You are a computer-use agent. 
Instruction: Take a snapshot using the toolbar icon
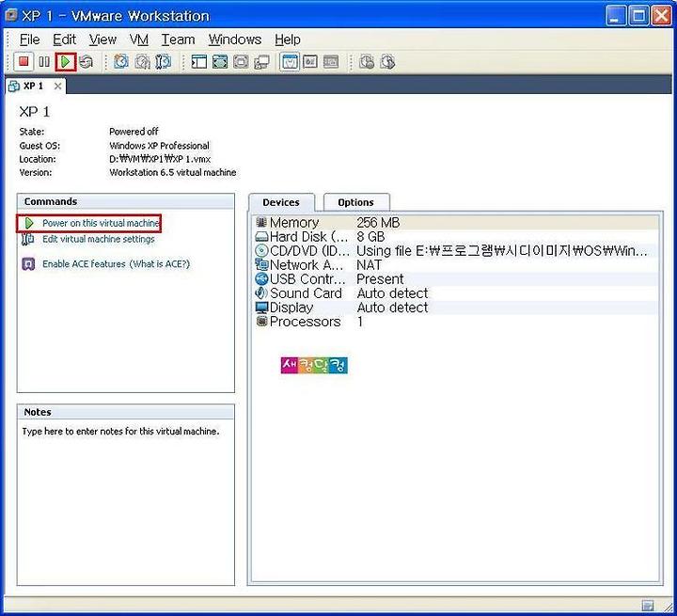click(121, 62)
